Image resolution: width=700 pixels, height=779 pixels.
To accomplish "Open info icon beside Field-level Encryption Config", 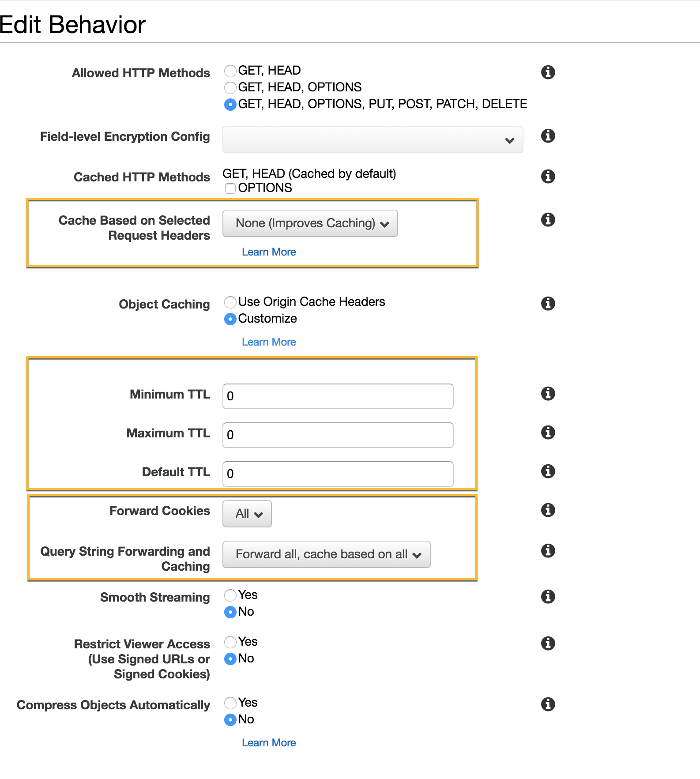I will (x=548, y=136).
